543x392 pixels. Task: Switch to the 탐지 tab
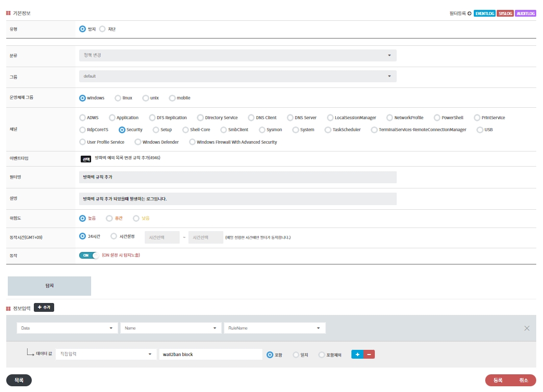49,286
